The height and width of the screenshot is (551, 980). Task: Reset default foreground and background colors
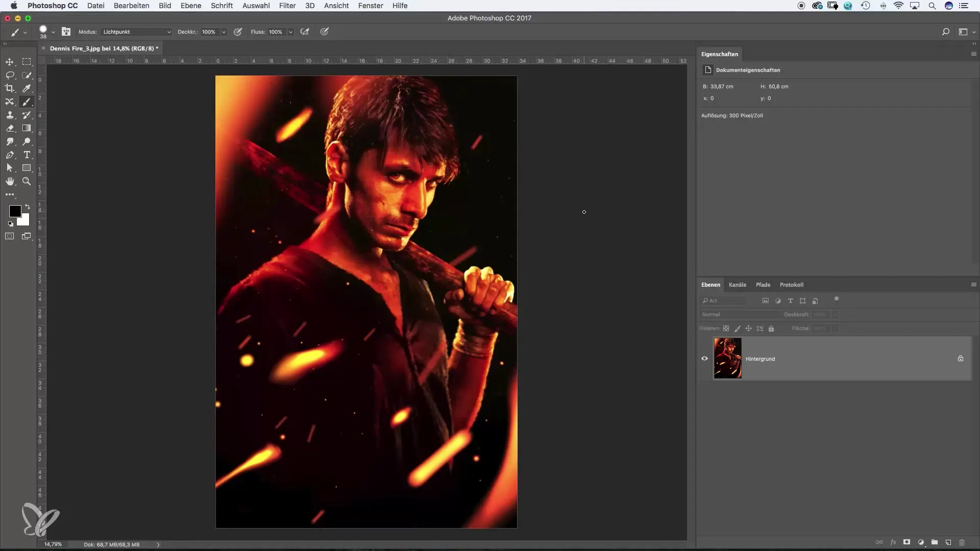tap(10, 224)
